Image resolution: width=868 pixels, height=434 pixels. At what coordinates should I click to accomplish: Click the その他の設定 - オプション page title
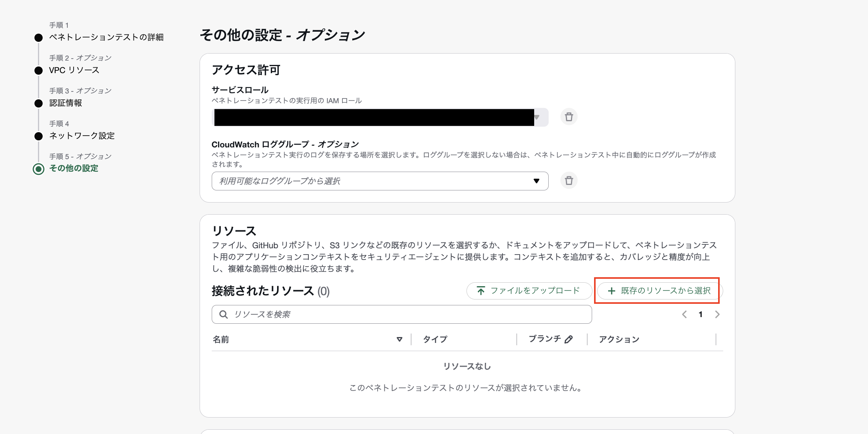tap(282, 35)
